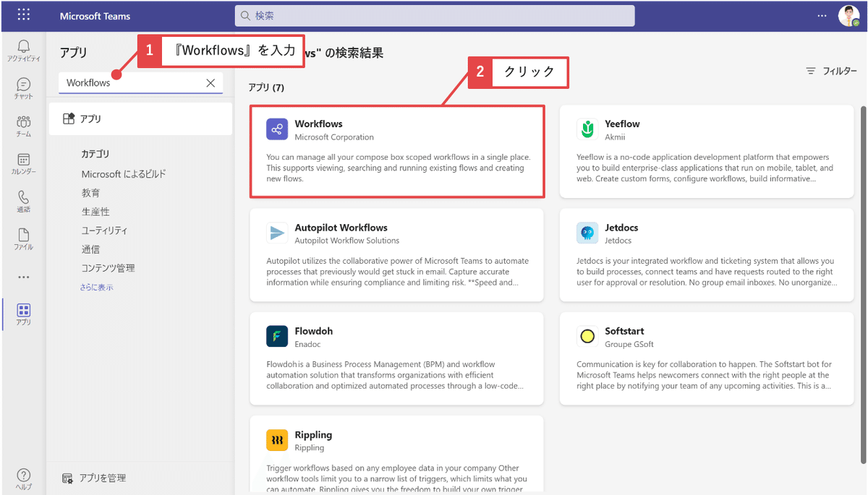Click the アプリ (7) results heading
Image resolution: width=868 pixels, height=495 pixels.
tap(266, 87)
